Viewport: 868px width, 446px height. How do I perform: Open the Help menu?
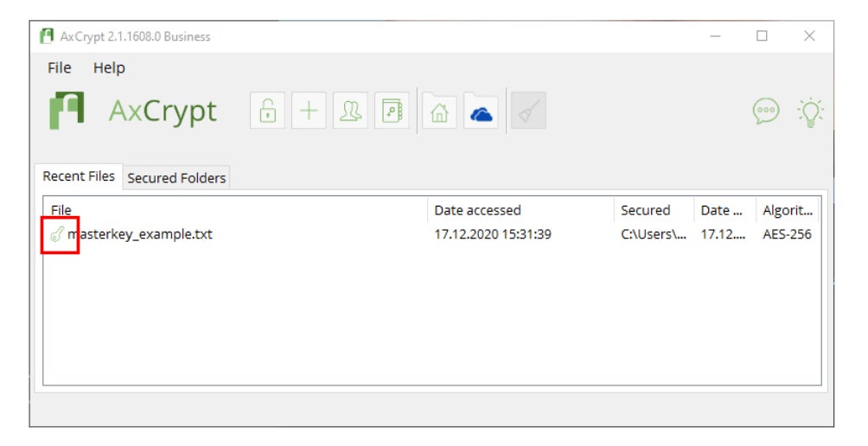pyautogui.click(x=109, y=67)
